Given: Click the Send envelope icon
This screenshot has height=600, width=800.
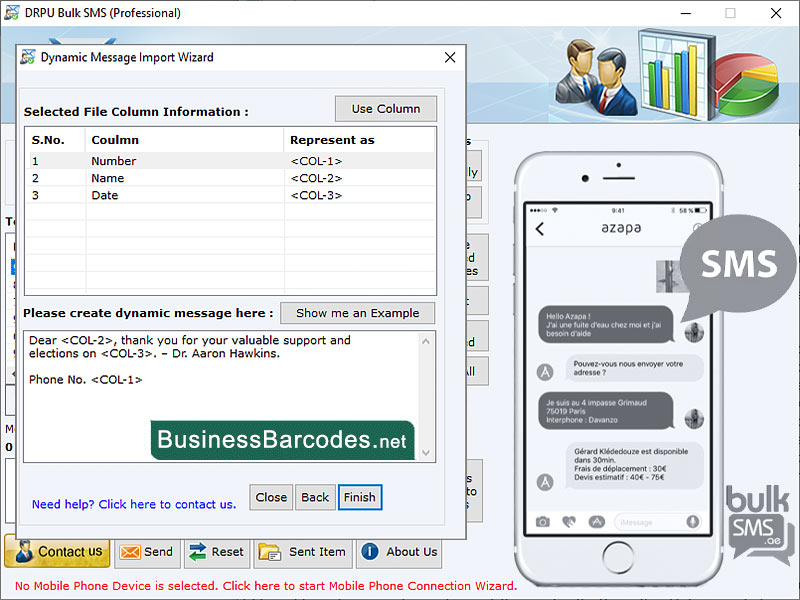Looking at the screenshot, I should click(x=130, y=552).
